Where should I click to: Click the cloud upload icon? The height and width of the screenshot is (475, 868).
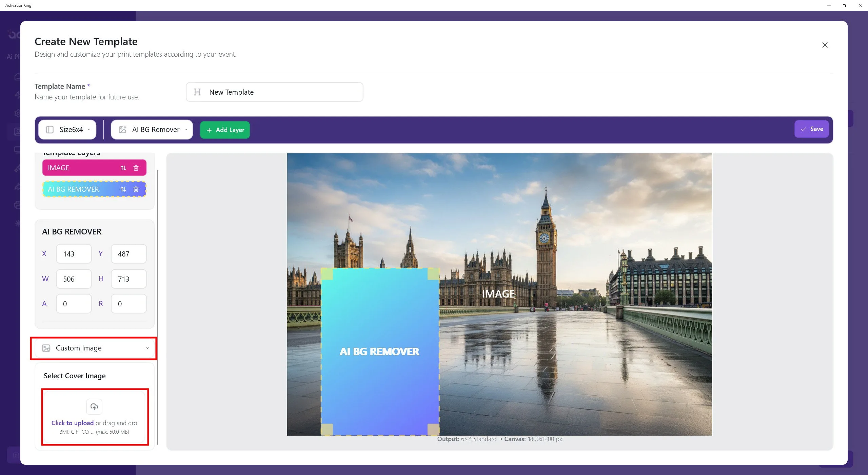[94, 406]
